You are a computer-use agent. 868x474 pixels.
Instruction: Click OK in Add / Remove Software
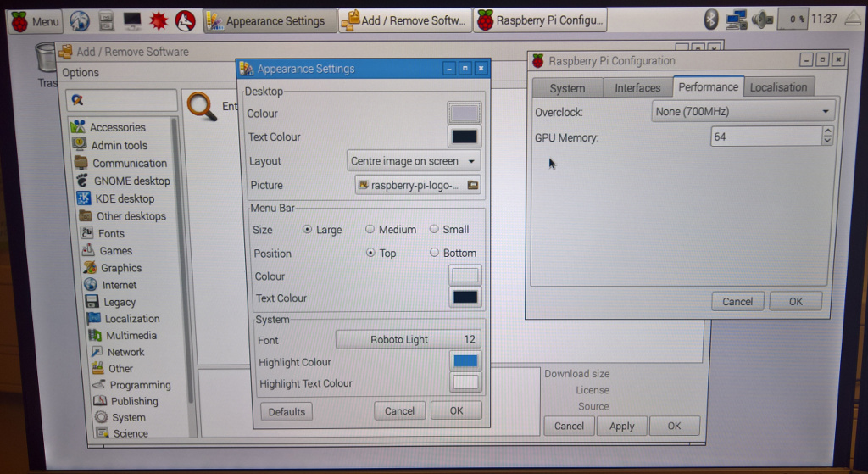coord(674,426)
